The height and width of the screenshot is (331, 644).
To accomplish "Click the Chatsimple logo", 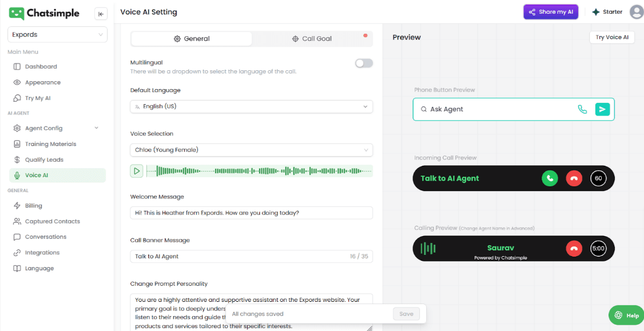I will tap(45, 13).
